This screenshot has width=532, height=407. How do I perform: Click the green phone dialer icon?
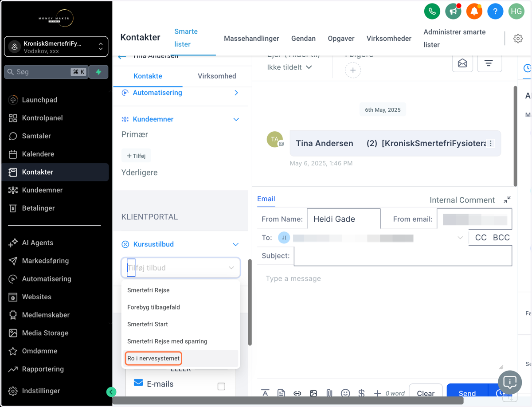click(432, 12)
